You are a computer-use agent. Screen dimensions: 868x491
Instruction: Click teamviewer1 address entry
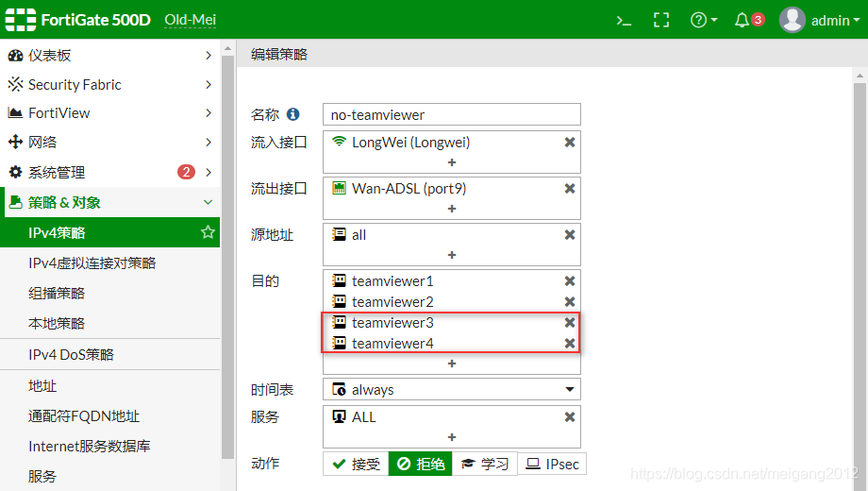click(x=382, y=281)
